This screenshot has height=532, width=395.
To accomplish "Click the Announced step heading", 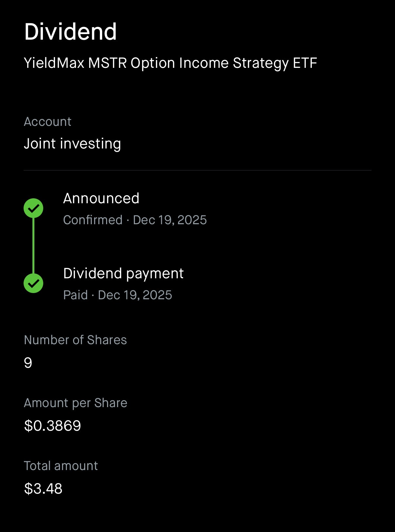I will [101, 198].
